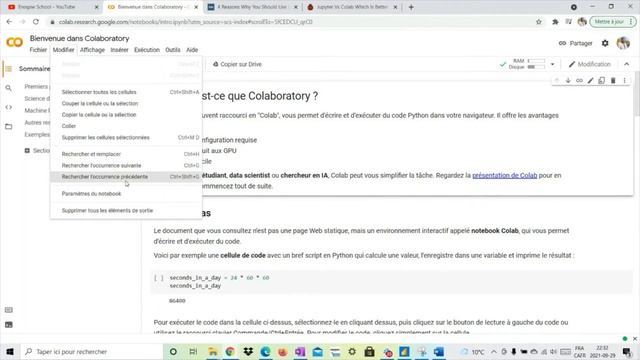Move cell down with the arrow icon
The height and width of the screenshot is (360, 640).
568,80
